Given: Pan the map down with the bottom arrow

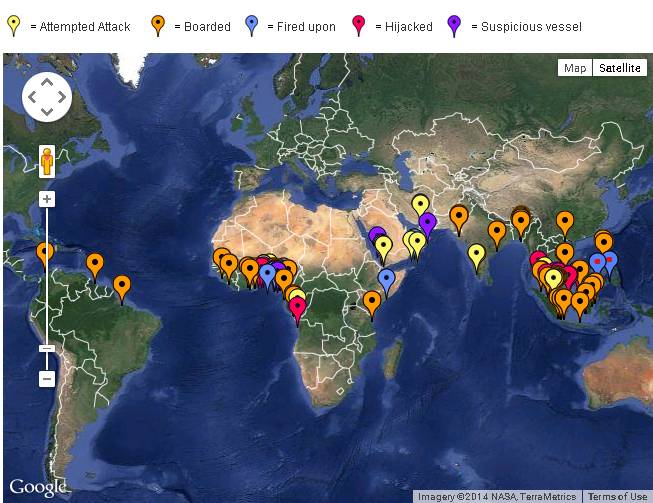Looking at the screenshot, I should [x=47, y=113].
